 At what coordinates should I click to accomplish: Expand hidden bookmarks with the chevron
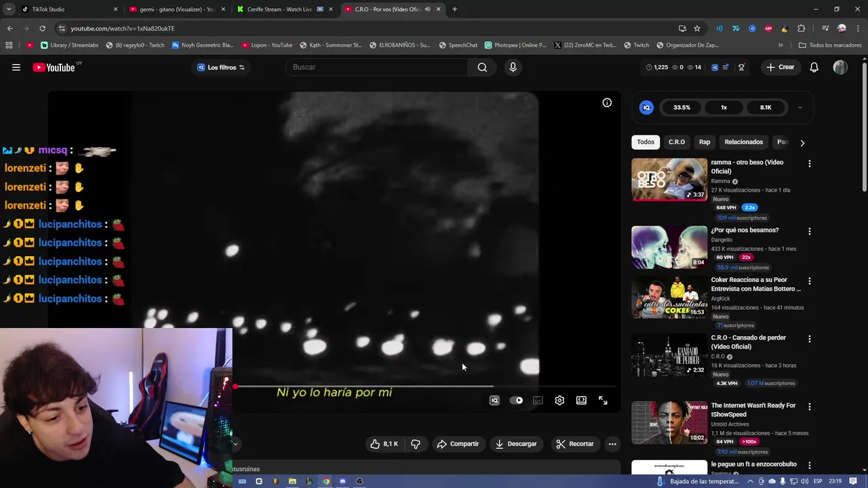pyautogui.click(x=781, y=45)
